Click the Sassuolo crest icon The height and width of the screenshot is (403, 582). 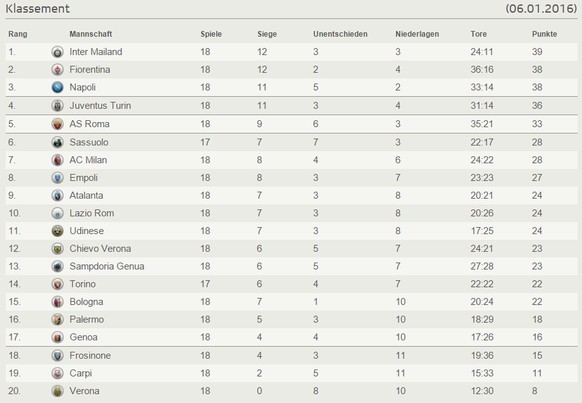[x=58, y=142]
